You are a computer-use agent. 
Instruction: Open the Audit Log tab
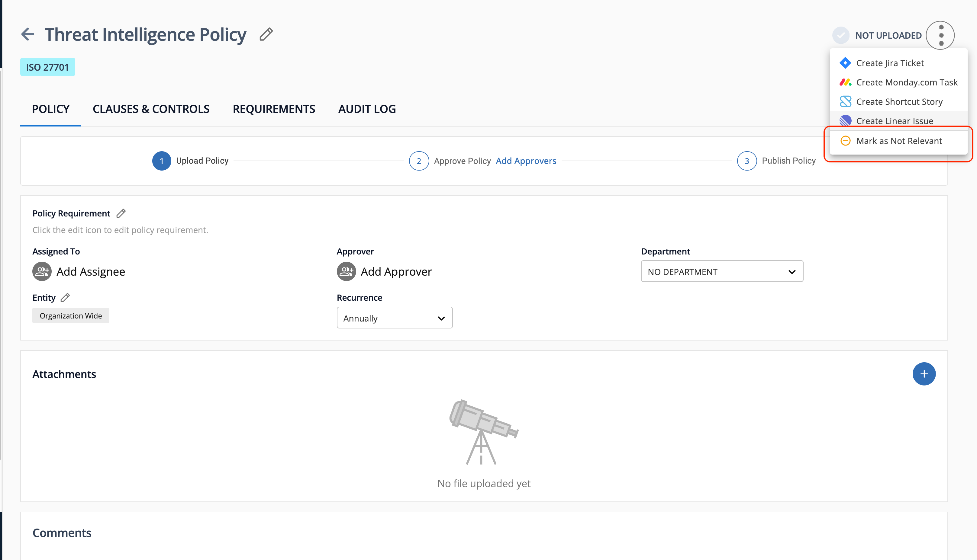367,109
